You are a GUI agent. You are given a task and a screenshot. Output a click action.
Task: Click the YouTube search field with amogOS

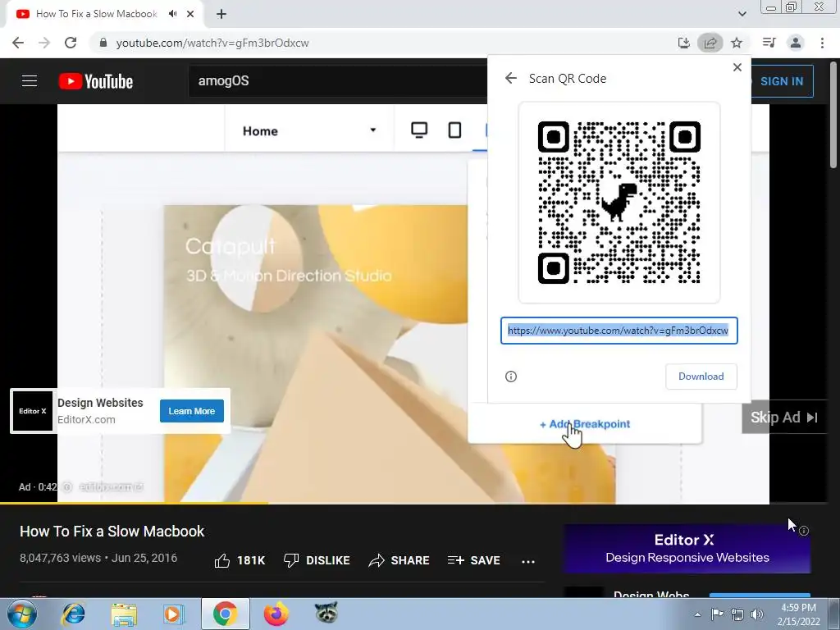tap(337, 81)
